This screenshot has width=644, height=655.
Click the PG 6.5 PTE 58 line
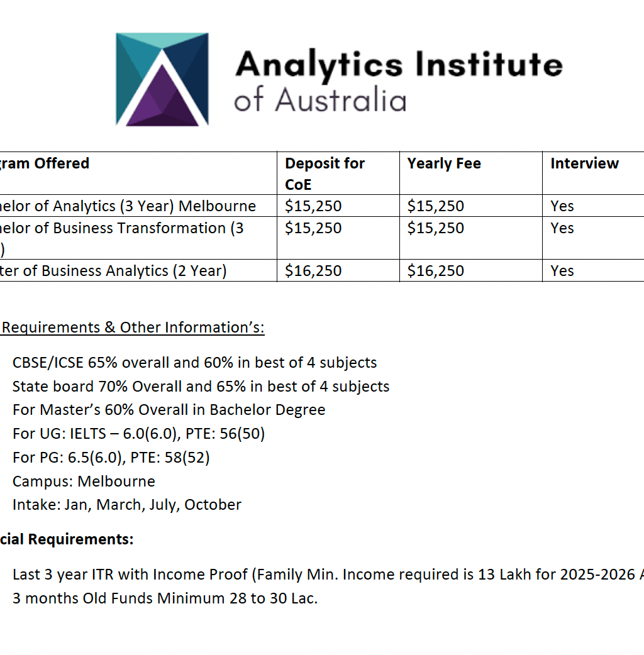pyautogui.click(x=111, y=457)
